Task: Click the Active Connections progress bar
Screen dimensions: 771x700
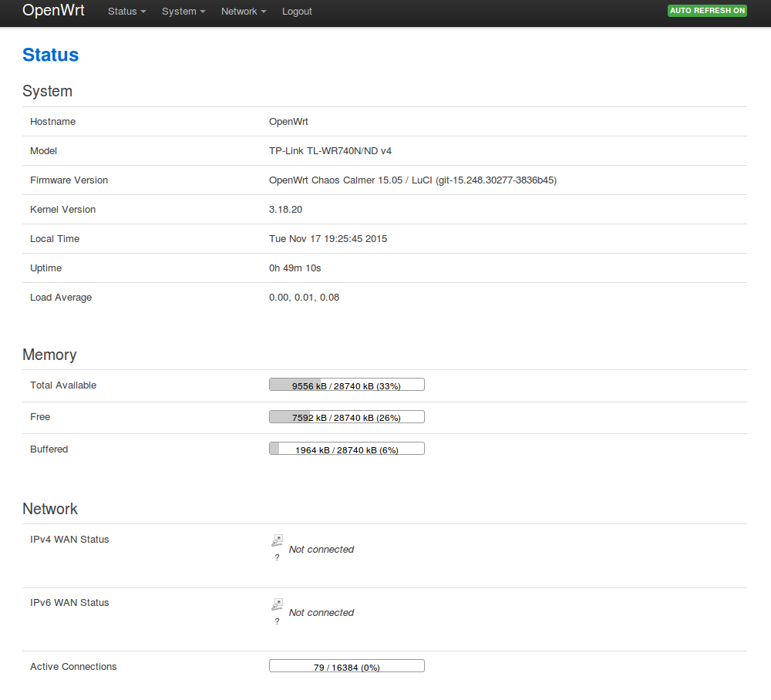Action: click(346, 666)
